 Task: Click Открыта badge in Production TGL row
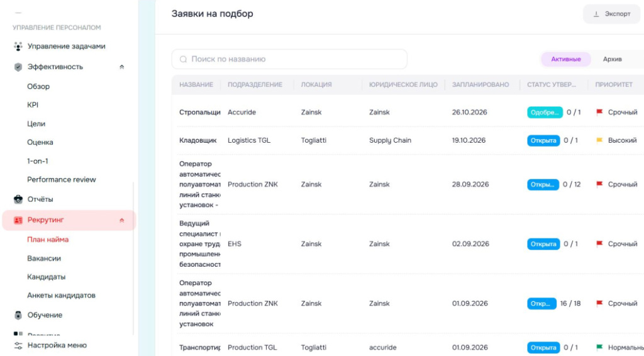[x=543, y=347]
